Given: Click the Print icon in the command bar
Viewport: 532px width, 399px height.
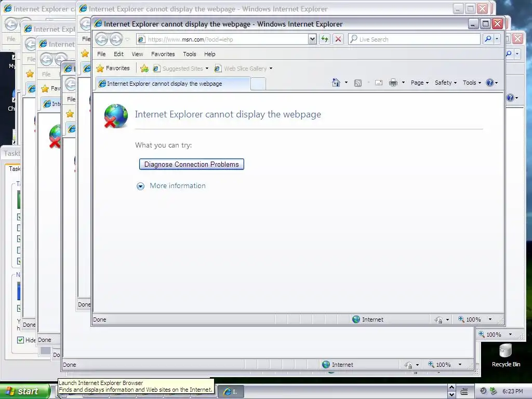Looking at the screenshot, I should (393, 83).
